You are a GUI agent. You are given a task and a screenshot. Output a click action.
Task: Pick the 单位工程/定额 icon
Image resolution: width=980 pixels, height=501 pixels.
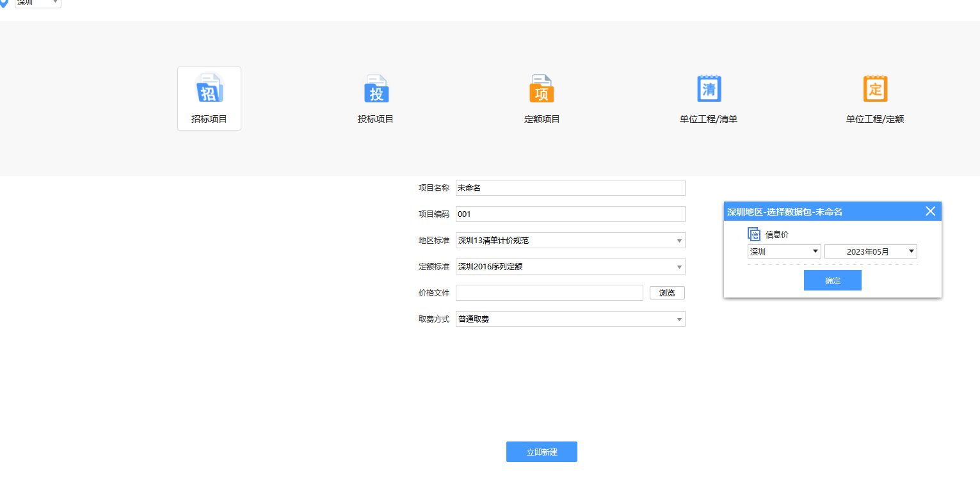tap(875, 88)
